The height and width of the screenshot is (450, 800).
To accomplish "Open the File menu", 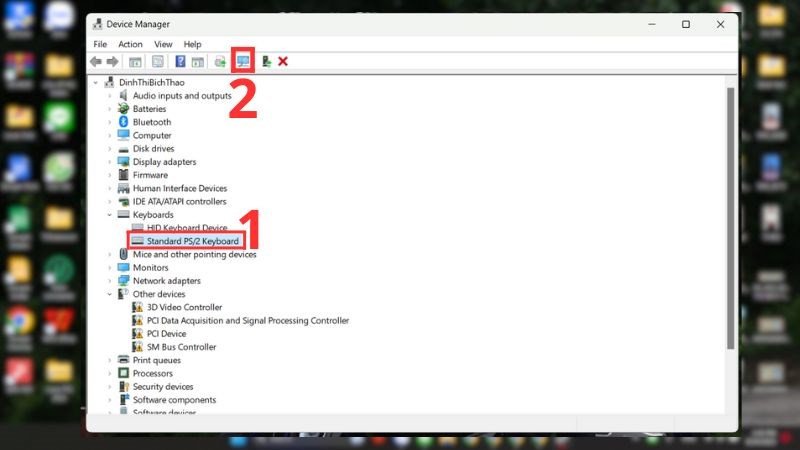I will coord(100,44).
